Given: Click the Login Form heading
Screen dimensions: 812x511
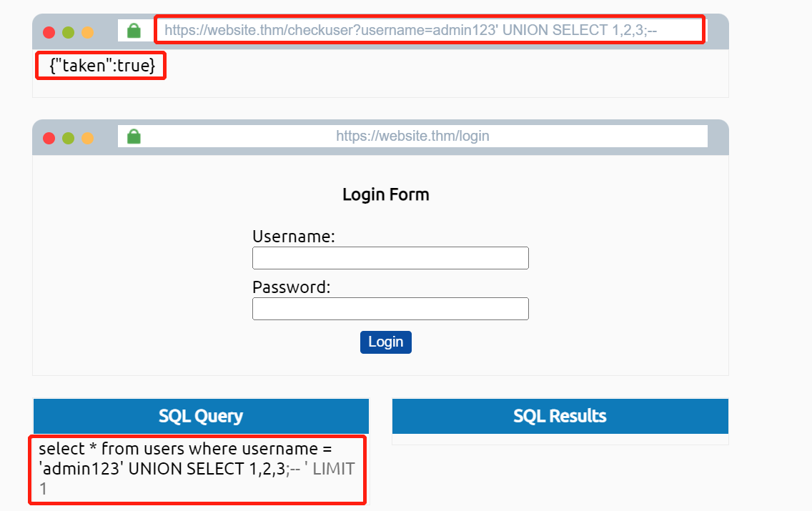Looking at the screenshot, I should pos(385,194).
